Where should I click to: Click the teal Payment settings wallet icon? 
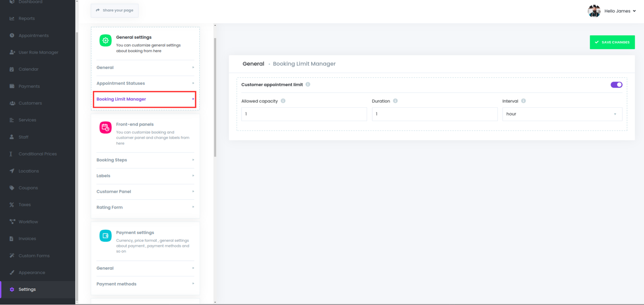click(105, 236)
